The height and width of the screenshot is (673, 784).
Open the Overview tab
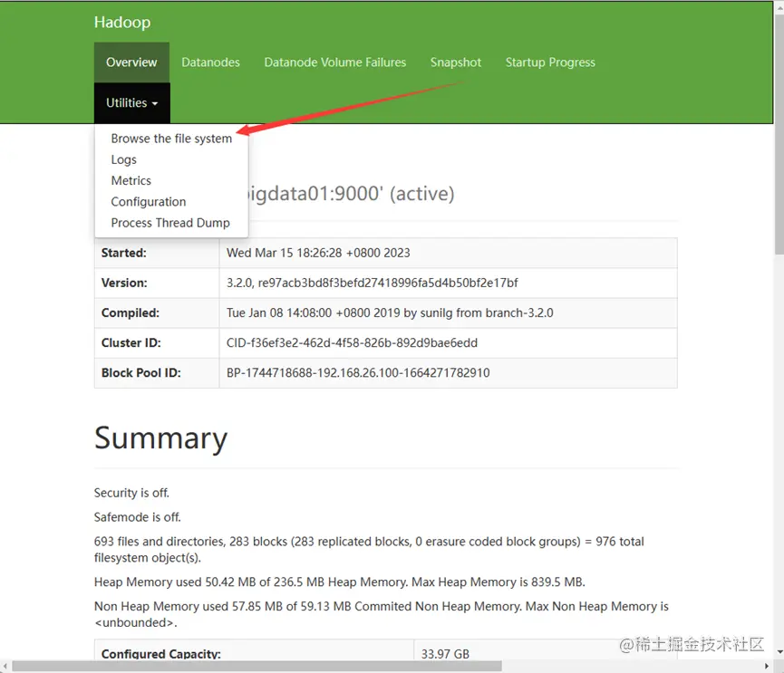tap(131, 62)
